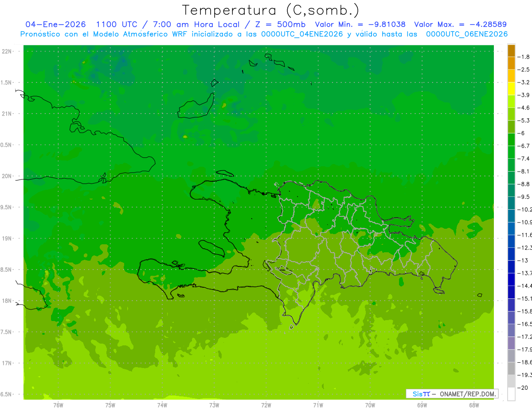532x411 pixels.
Task: Click the "-13" color scale value
Action: (524, 261)
